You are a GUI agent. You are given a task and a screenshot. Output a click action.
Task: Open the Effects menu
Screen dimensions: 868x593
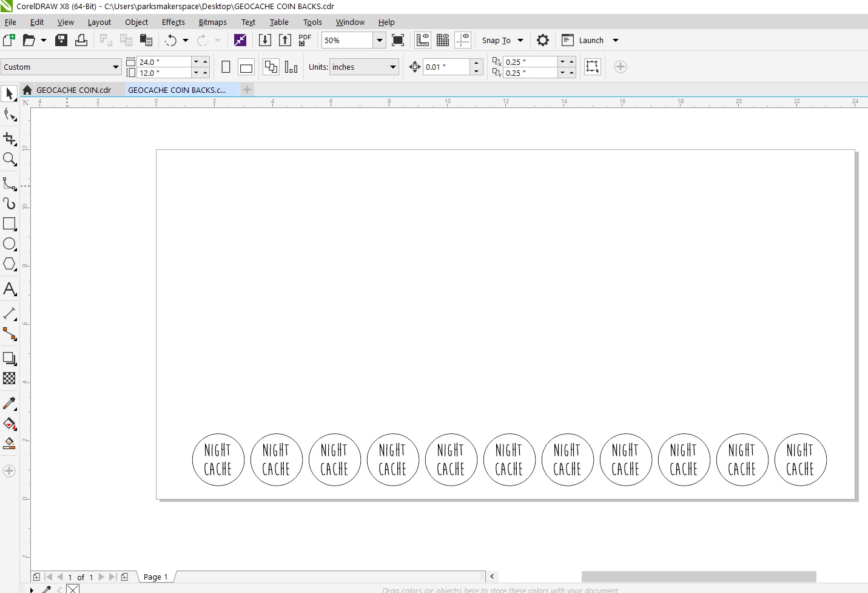pyautogui.click(x=173, y=22)
